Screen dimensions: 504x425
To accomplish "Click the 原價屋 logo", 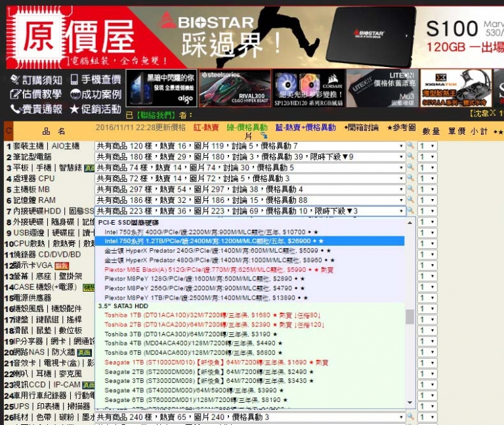I will (x=75, y=37).
